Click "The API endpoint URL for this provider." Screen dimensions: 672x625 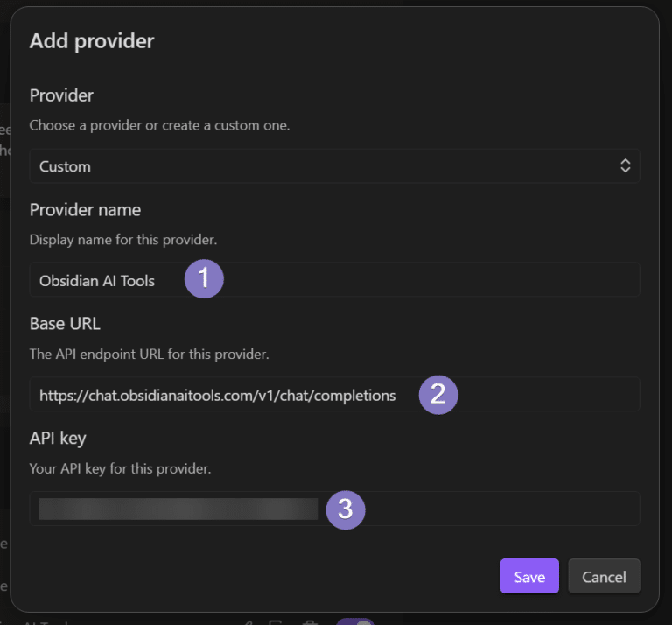149,355
